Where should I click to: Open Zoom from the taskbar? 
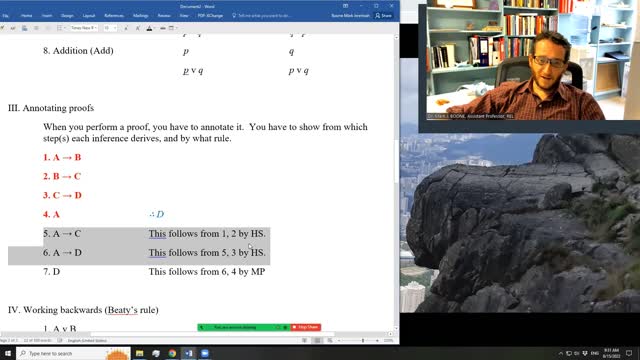point(205,353)
